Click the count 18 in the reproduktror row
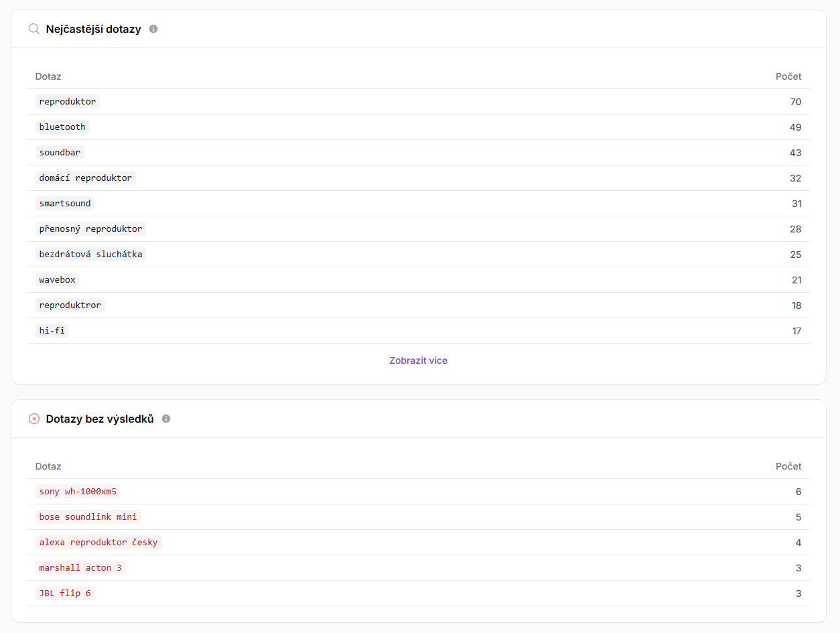Image resolution: width=840 pixels, height=633 pixels. pos(796,305)
